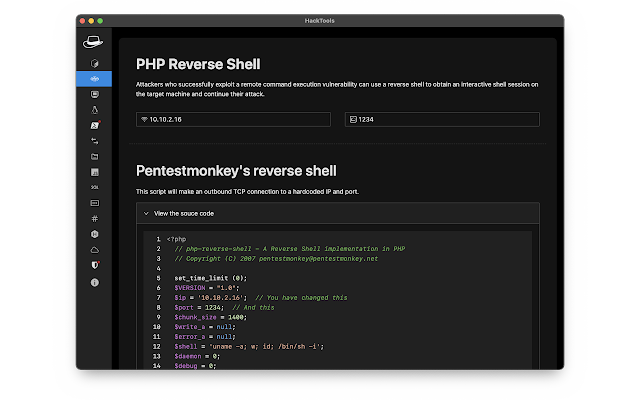Image resolution: width=640 pixels, height=400 pixels.
Task: Open the About info icon
Action: click(x=94, y=282)
